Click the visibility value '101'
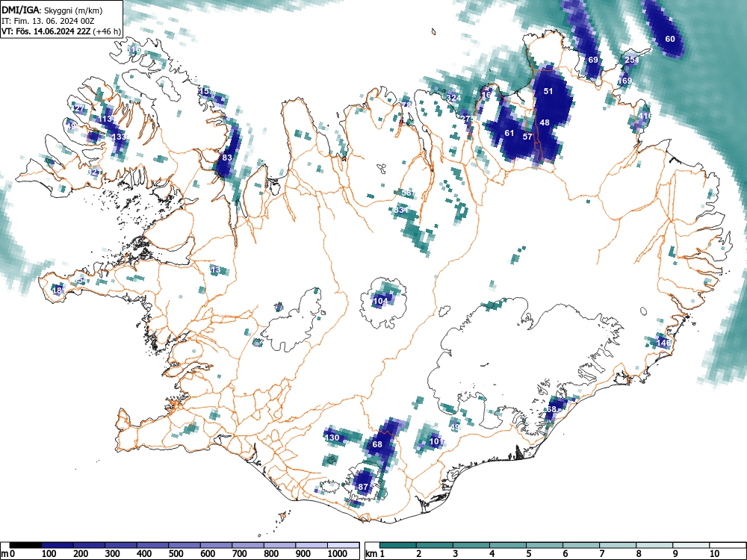This screenshot has width=747, height=560. pos(437,441)
